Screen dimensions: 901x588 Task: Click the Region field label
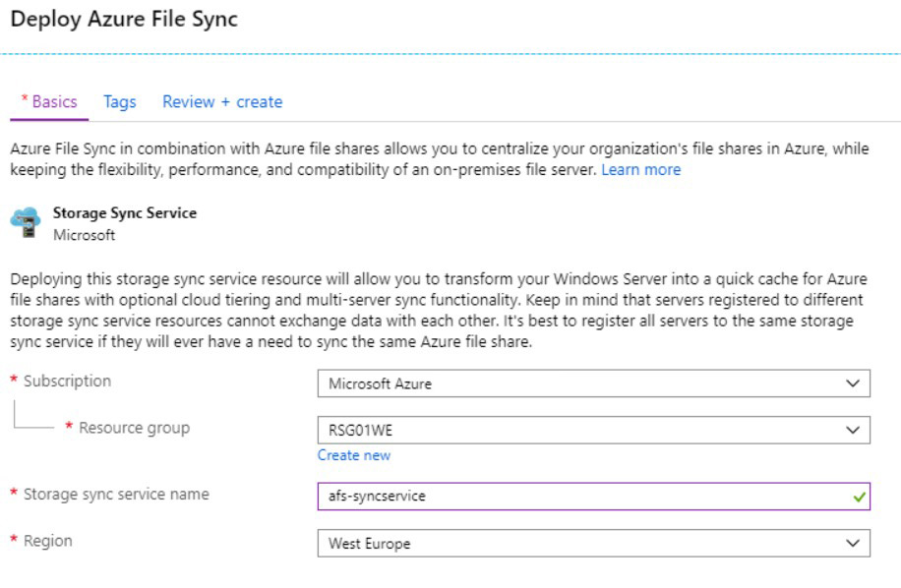click(x=47, y=541)
